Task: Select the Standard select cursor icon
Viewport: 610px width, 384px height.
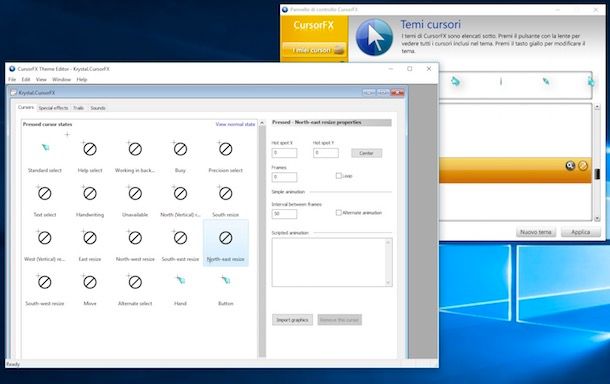Action: (46, 147)
